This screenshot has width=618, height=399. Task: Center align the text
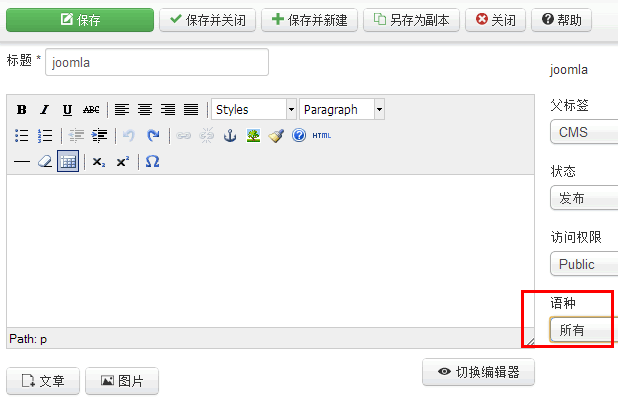(145, 110)
